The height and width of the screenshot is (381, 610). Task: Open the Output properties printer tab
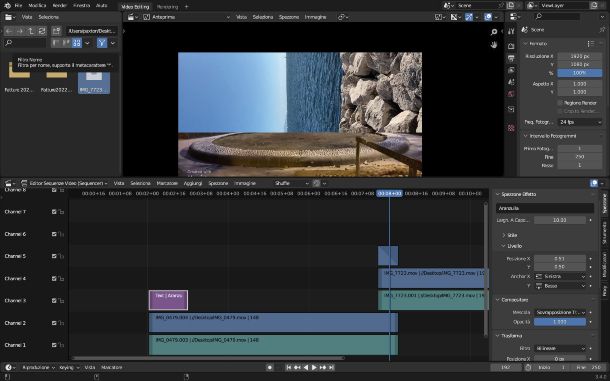pyautogui.click(x=511, y=58)
